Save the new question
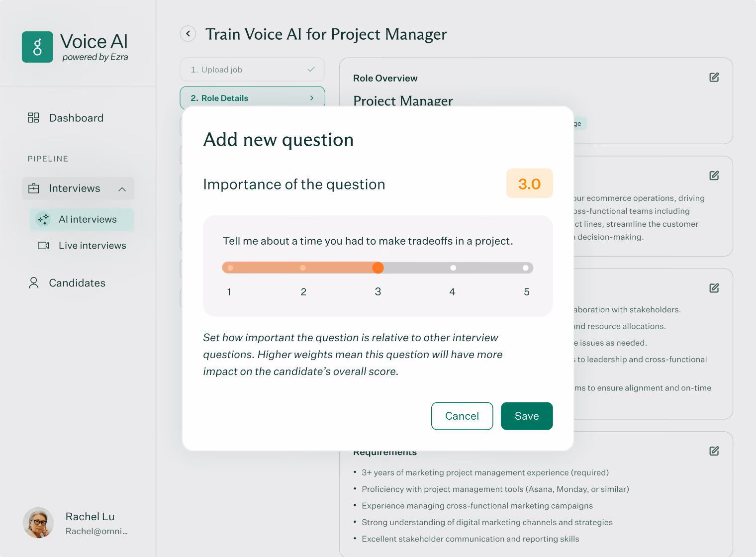 527,416
